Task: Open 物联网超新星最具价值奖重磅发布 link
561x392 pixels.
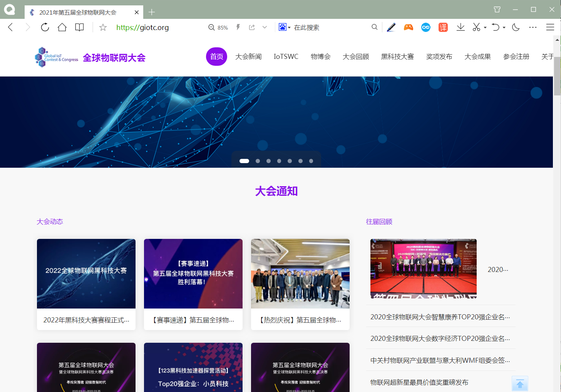Action: (x=419, y=382)
